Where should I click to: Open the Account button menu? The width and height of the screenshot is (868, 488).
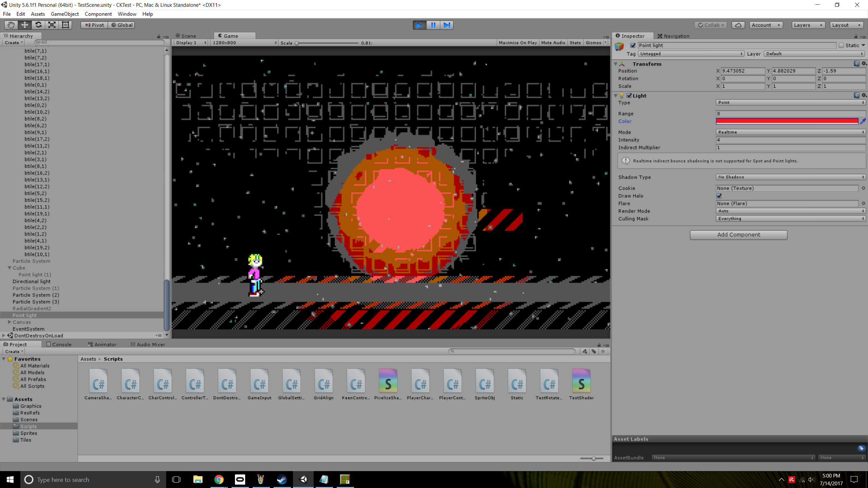click(x=766, y=25)
